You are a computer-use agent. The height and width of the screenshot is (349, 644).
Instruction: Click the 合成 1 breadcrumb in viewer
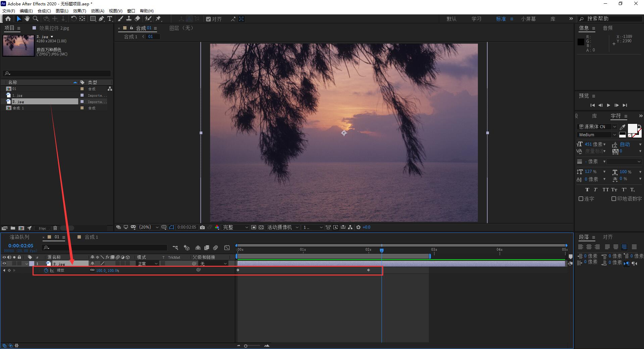(131, 37)
